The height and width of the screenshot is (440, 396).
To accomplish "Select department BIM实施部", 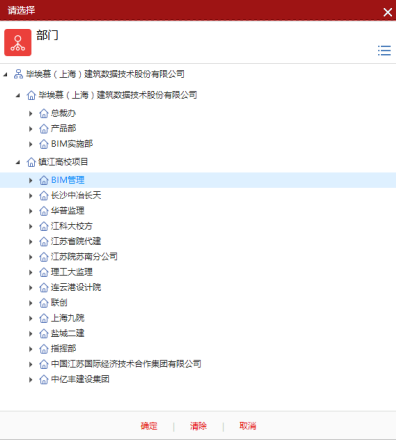I will click(72, 144).
